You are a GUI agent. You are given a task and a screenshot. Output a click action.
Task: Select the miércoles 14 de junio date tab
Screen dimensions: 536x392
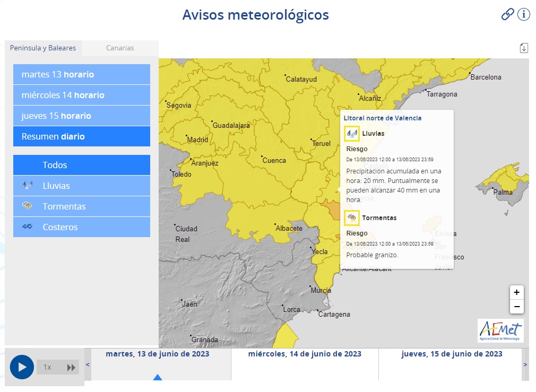click(x=304, y=354)
